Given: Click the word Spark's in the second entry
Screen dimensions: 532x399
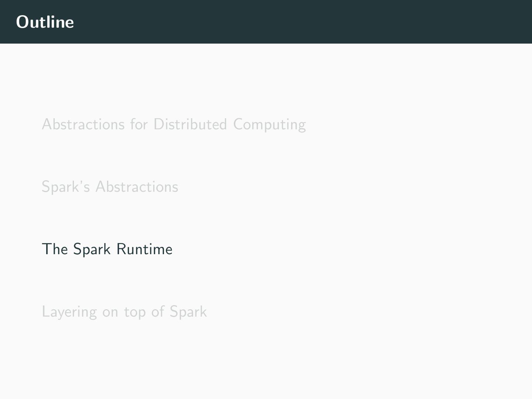Looking at the screenshot, I should click(66, 187).
